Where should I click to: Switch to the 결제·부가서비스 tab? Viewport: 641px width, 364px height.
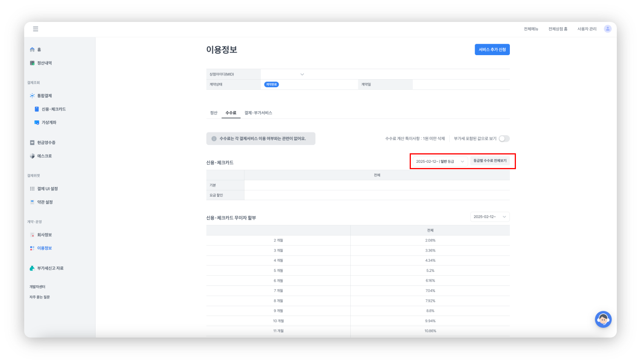(x=258, y=113)
